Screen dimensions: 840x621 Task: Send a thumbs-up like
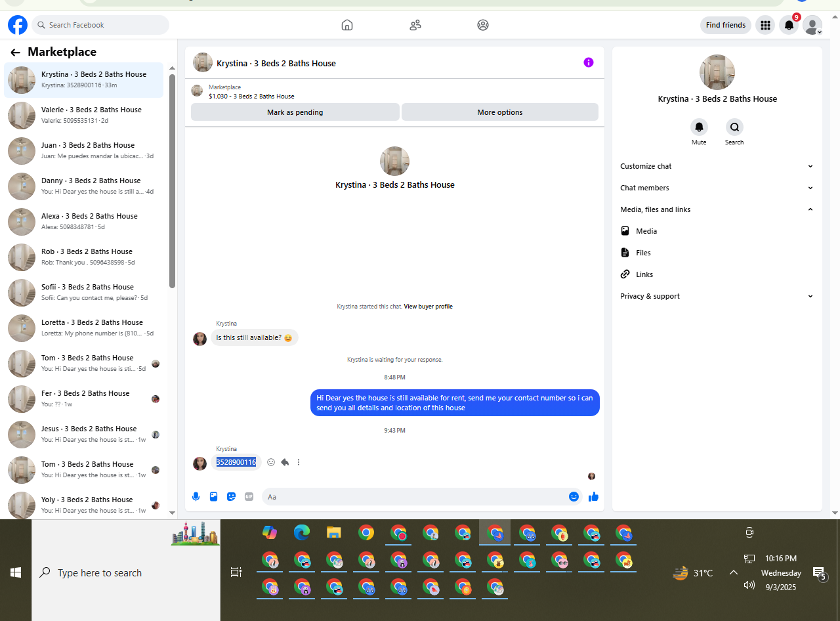point(594,497)
